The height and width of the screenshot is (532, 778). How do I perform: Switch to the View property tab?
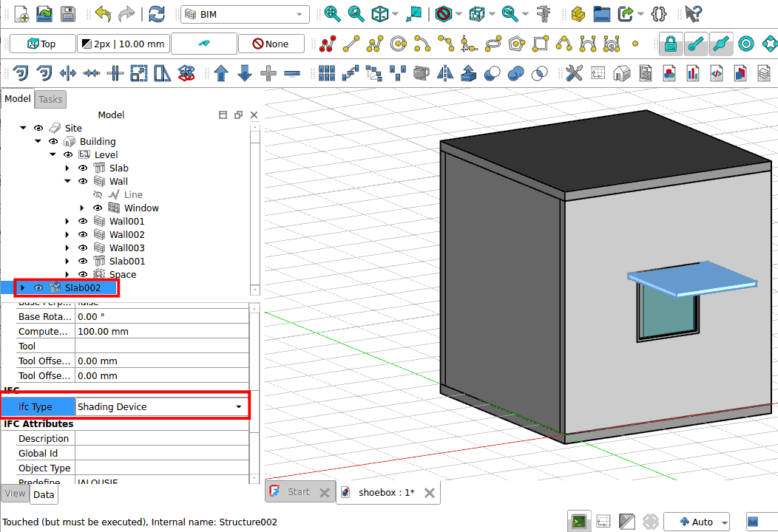pyautogui.click(x=15, y=494)
